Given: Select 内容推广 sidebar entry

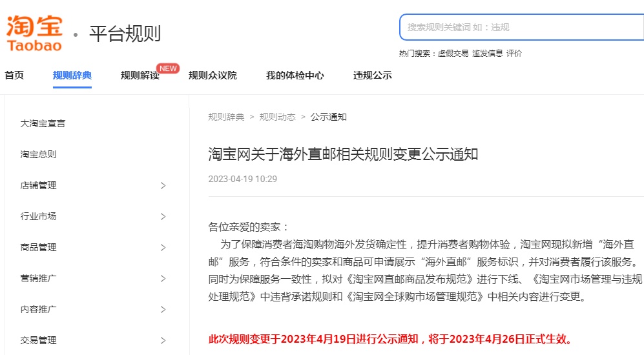Looking at the screenshot, I should 38,309.
